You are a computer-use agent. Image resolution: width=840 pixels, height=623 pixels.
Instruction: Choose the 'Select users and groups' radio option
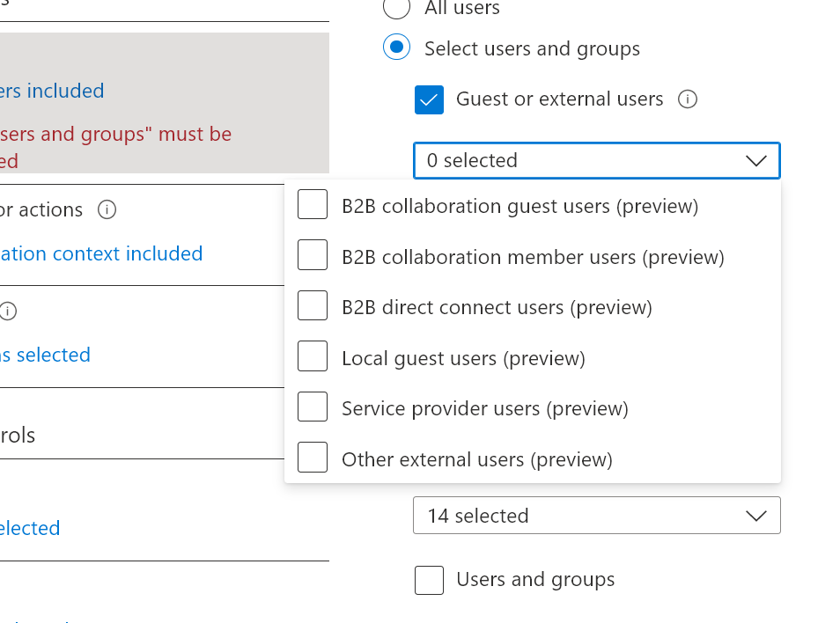coord(396,48)
